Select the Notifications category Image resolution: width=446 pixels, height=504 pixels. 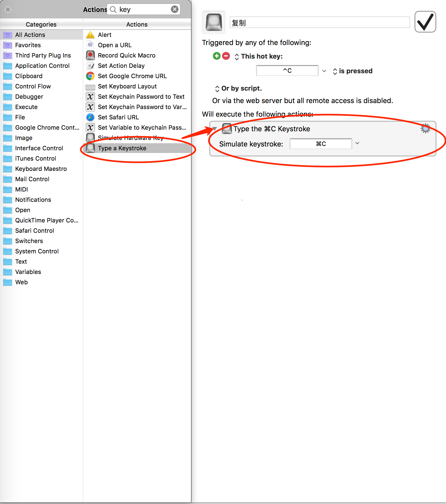pos(42,200)
